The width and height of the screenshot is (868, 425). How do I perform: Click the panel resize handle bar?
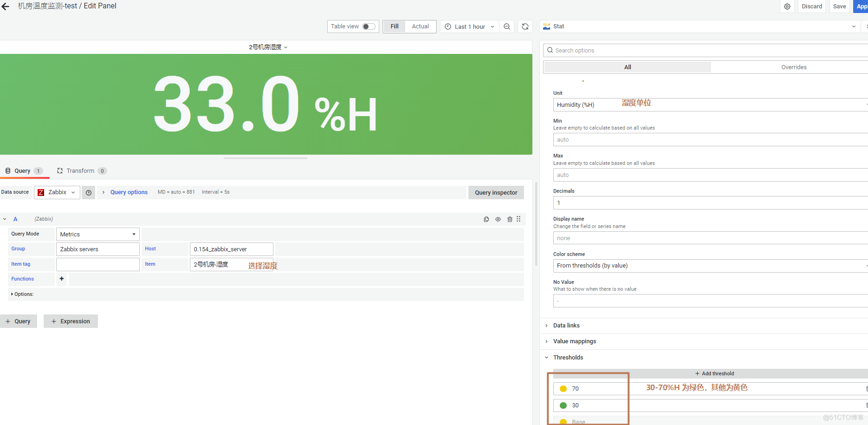[266, 158]
